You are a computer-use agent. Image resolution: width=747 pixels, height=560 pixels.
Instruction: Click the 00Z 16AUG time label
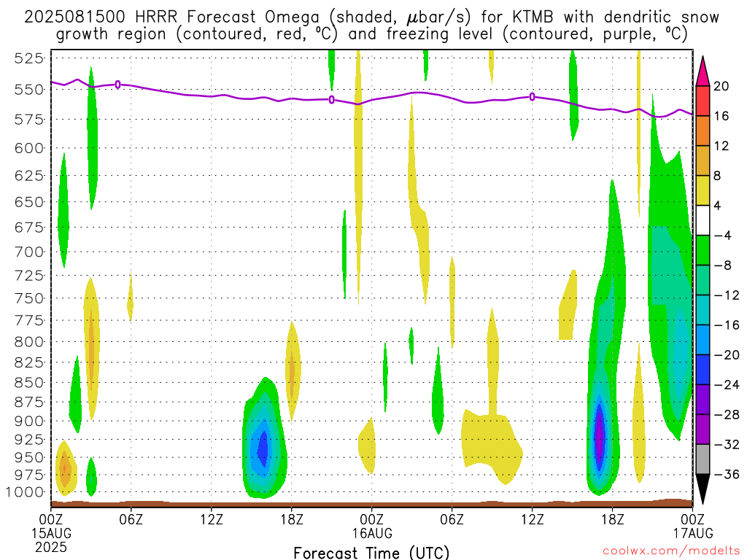pyautogui.click(x=372, y=526)
